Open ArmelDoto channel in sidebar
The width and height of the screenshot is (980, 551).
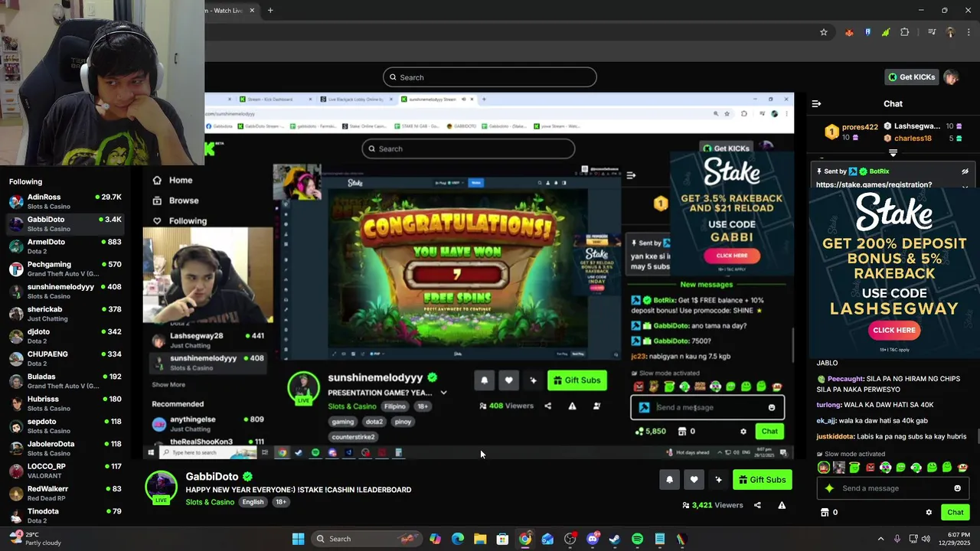(x=65, y=246)
